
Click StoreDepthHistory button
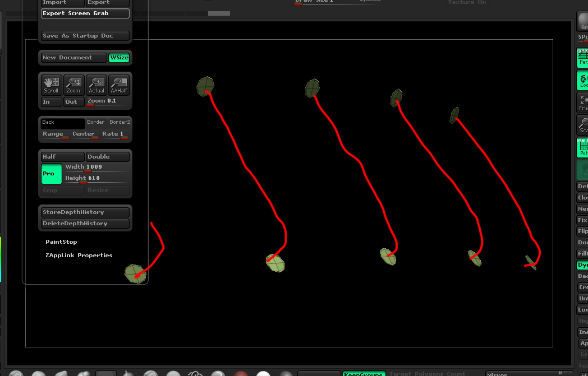tap(85, 212)
